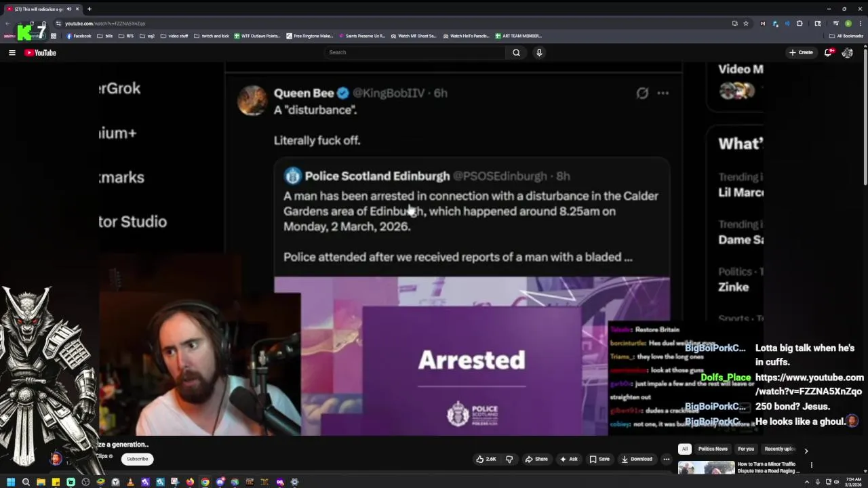Share the video
This screenshot has width=868, height=488.
pyautogui.click(x=536, y=459)
